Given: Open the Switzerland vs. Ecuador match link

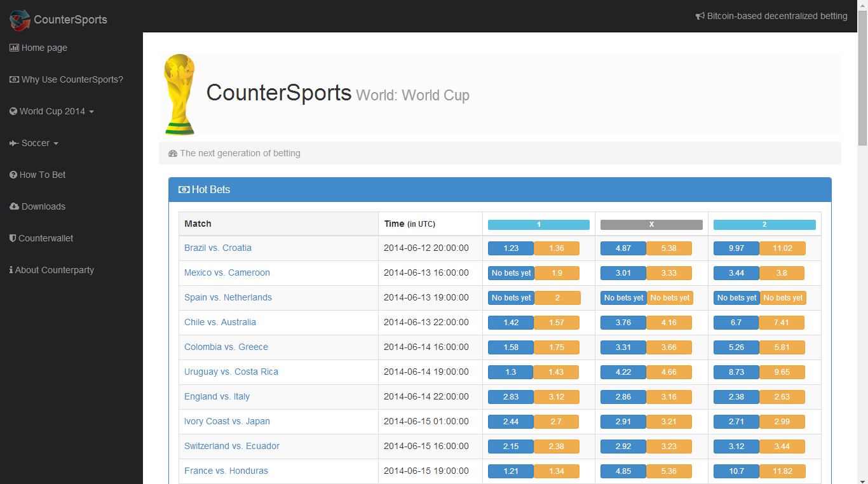Looking at the screenshot, I should [x=232, y=446].
